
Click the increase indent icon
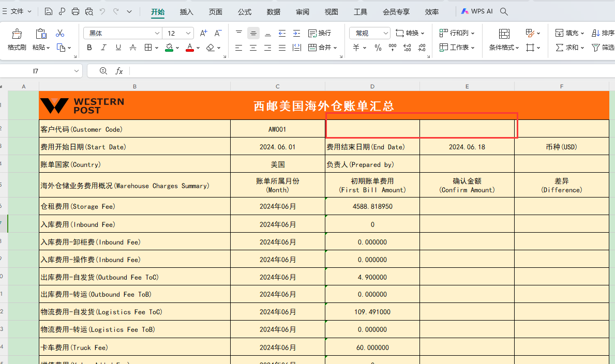296,33
